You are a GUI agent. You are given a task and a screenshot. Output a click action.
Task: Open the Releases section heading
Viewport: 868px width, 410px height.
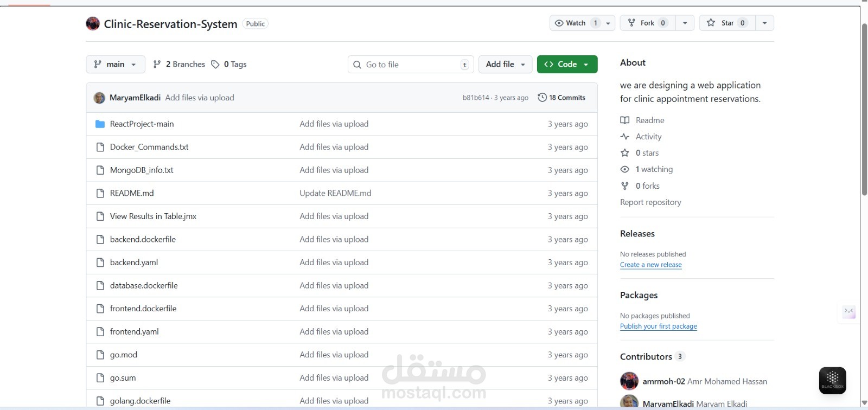[x=637, y=233]
